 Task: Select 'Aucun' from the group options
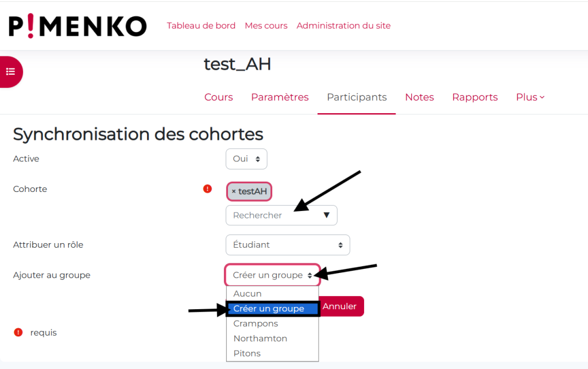(247, 293)
